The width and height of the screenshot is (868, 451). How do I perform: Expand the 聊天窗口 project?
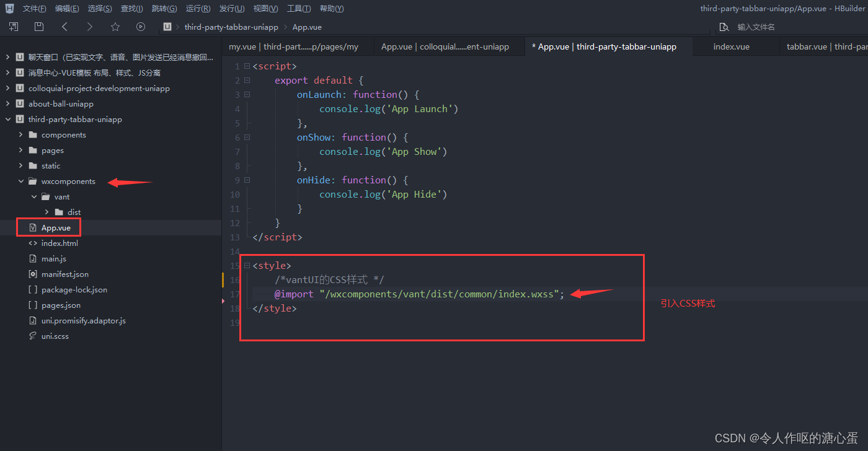pyautogui.click(x=7, y=57)
